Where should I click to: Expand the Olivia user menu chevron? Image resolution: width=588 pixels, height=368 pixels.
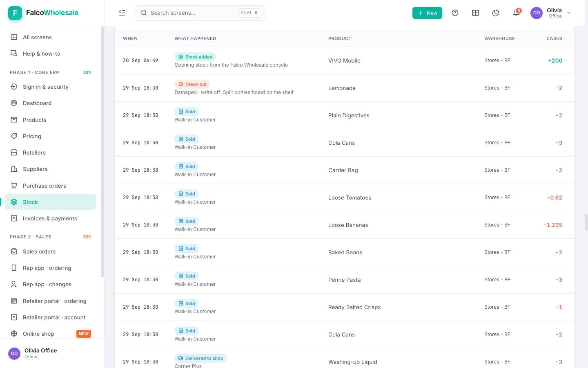[569, 13]
